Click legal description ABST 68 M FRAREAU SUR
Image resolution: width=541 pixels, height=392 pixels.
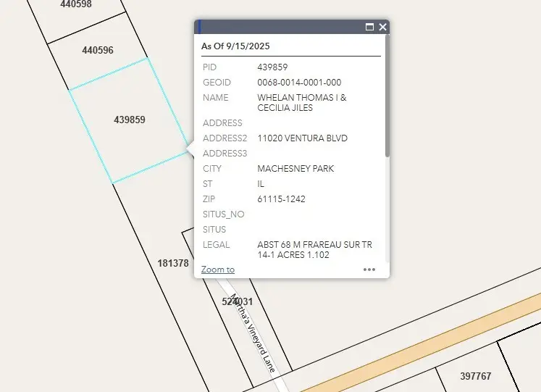314,250
